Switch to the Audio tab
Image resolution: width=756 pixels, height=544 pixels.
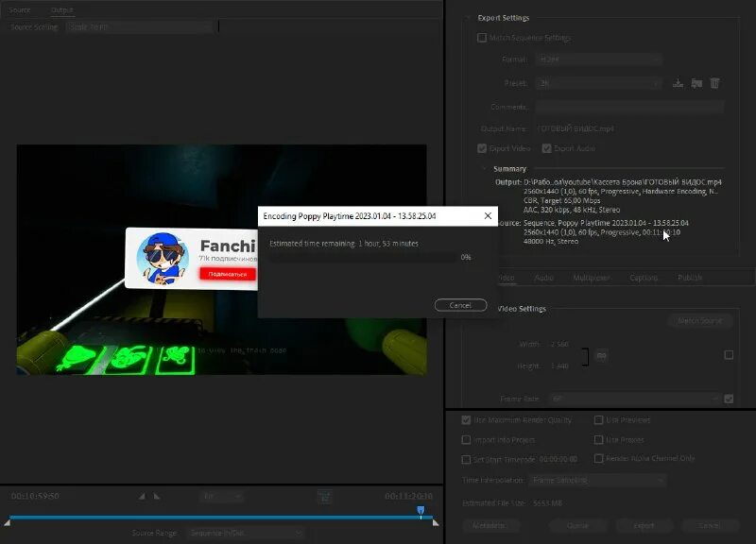(544, 278)
